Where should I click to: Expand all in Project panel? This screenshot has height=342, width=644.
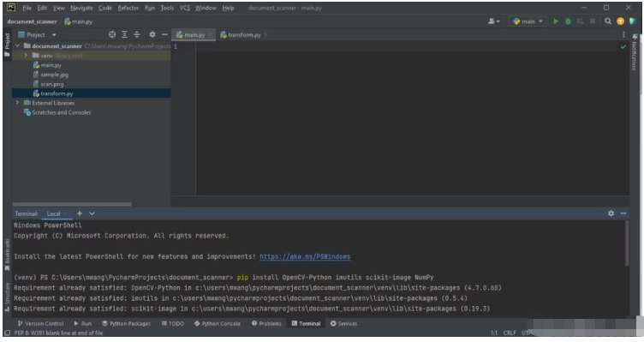[x=124, y=34]
